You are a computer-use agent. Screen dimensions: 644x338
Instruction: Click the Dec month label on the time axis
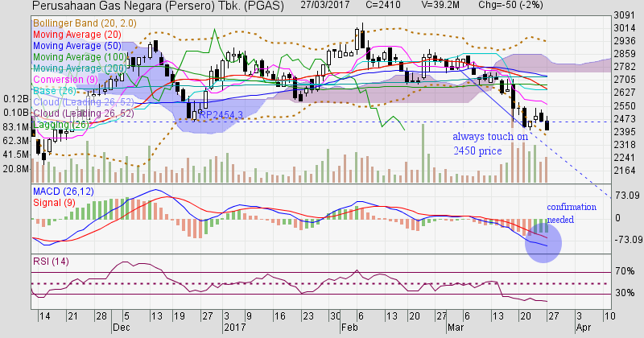click(122, 328)
